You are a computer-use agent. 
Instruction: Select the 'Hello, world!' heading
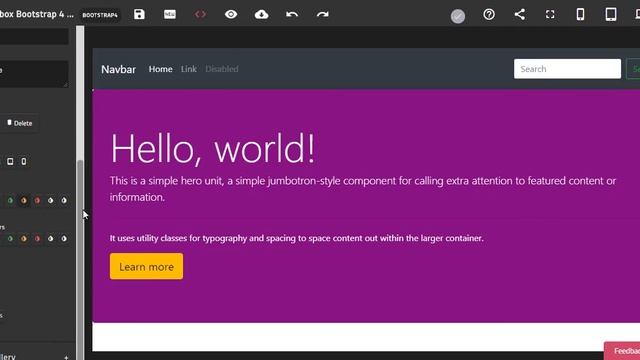click(213, 148)
